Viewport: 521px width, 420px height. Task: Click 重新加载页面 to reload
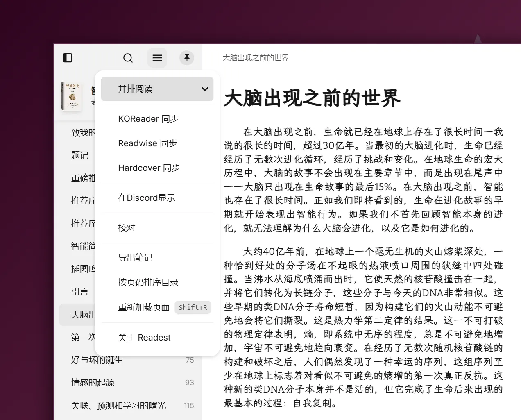[x=144, y=307]
